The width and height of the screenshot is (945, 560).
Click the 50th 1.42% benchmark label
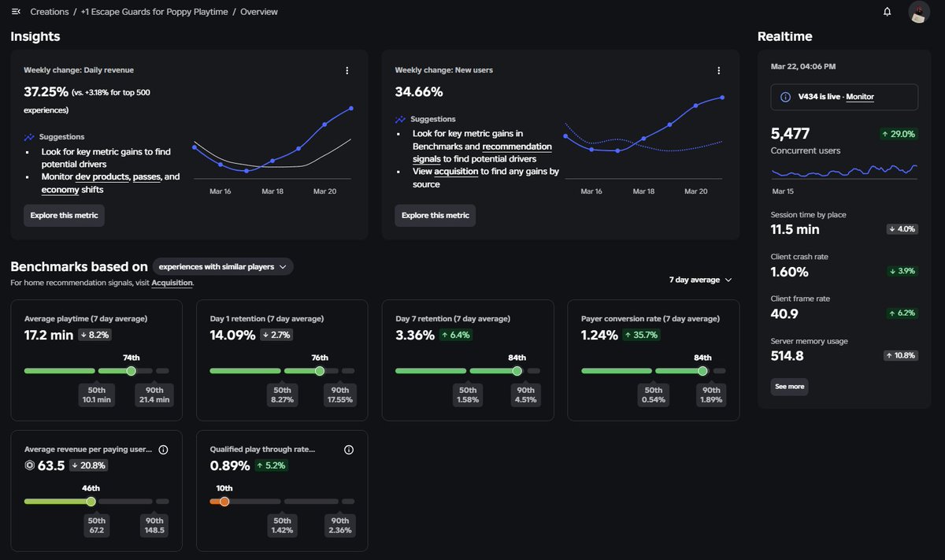tap(282, 525)
